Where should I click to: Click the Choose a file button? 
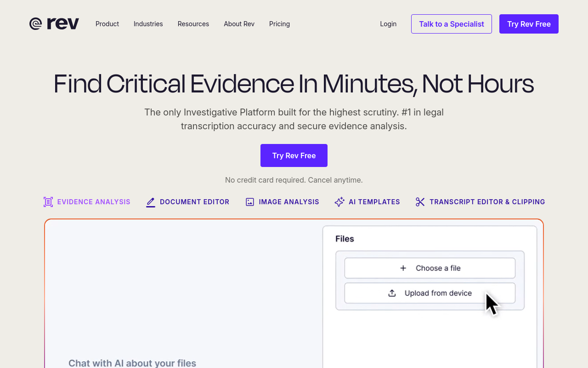(430, 268)
